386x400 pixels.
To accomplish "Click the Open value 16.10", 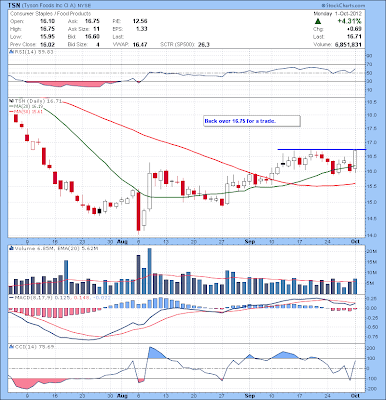I will [x=47, y=21].
